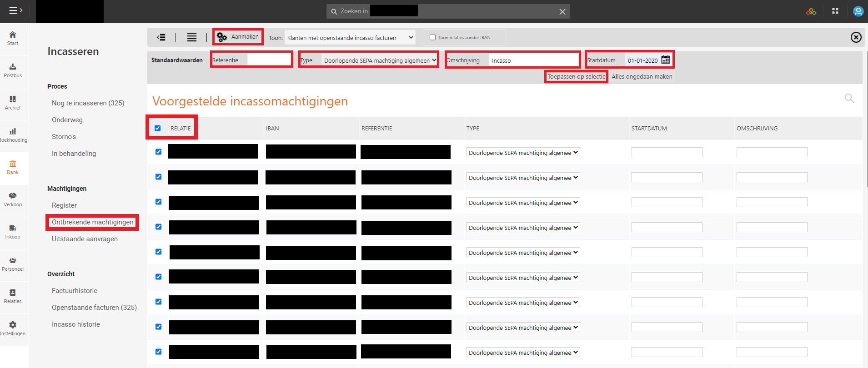
Task: Untick the first row's checkbox
Action: pos(158,152)
